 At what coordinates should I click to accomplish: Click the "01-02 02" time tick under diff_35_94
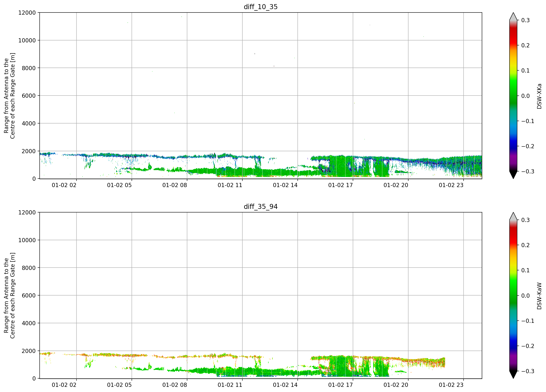tap(64, 385)
